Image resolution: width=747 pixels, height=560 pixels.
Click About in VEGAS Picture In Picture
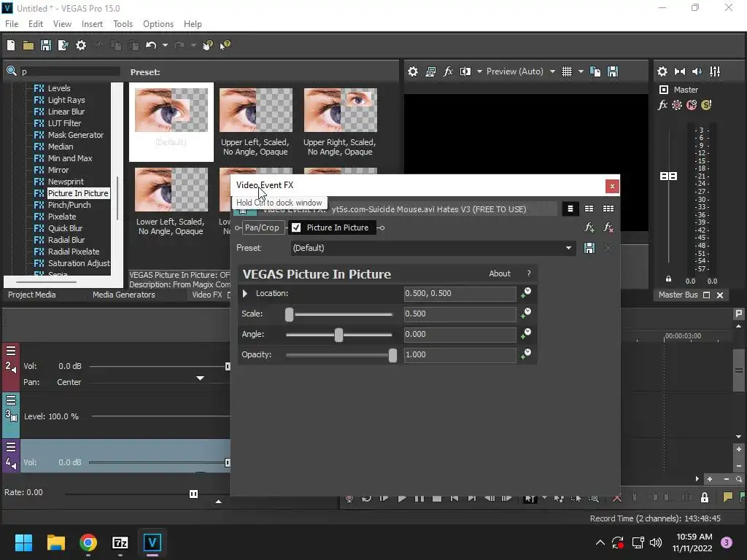(x=499, y=273)
